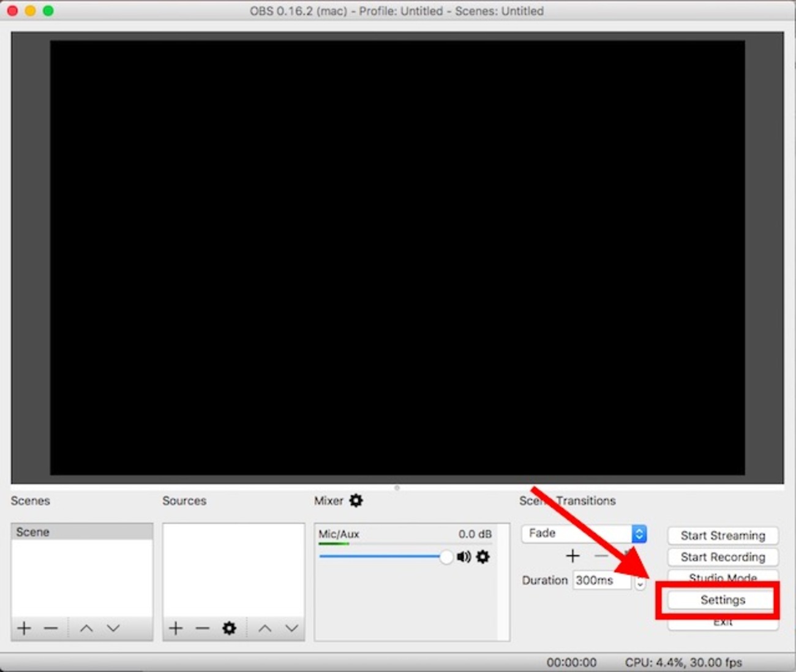796x672 pixels.
Task: Click Start Streaming button
Action: [x=723, y=535]
